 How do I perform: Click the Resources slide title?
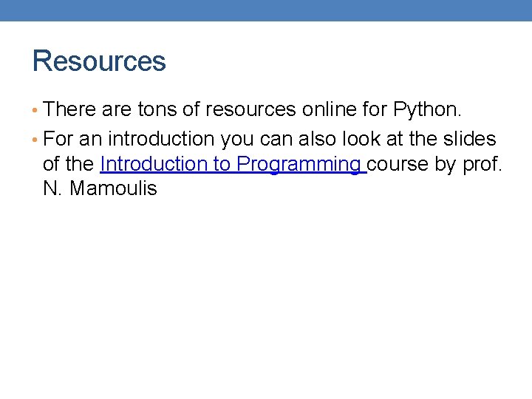[x=99, y=61]
